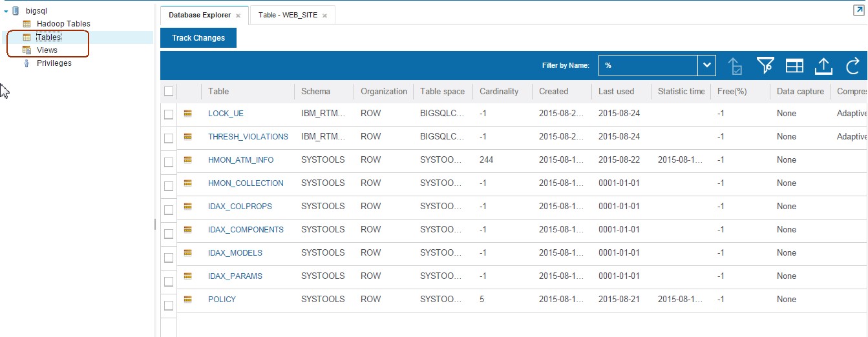Screen dimensions: 868x337
Task: Open the HMON_ATM_INFO table link
Action: tap(240, 160)
